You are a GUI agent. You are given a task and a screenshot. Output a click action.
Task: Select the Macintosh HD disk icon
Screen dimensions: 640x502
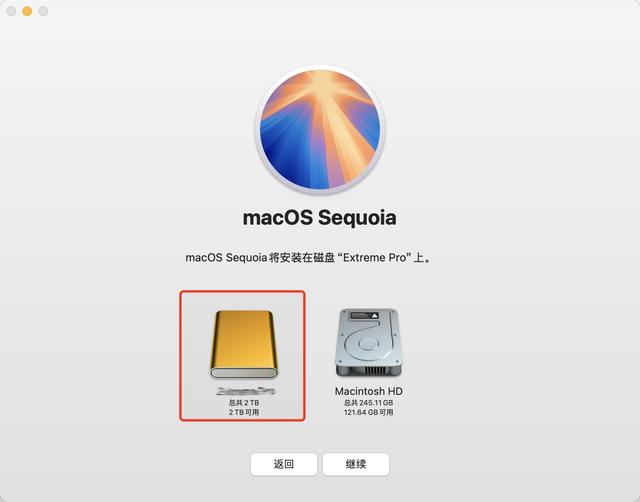tap(368, 342)
